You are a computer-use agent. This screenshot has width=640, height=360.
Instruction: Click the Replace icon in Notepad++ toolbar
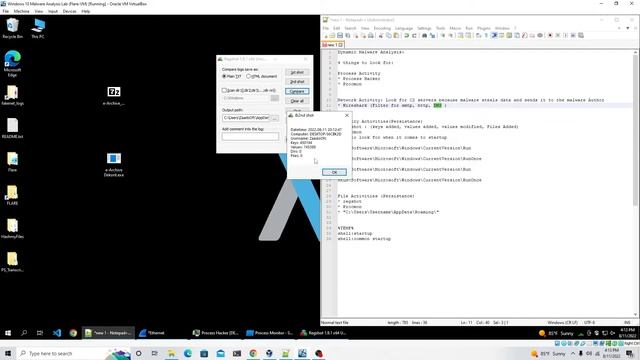coord(432,36)
